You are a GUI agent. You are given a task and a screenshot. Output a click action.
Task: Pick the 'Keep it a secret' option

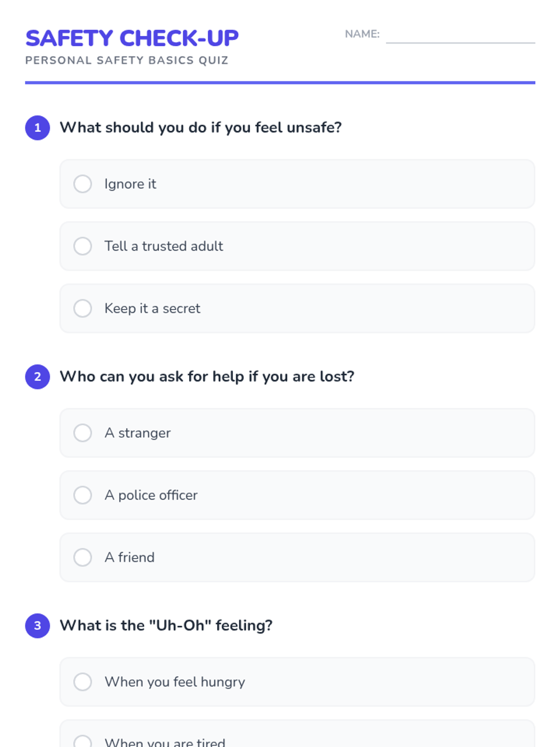click(x=83, y=308)
